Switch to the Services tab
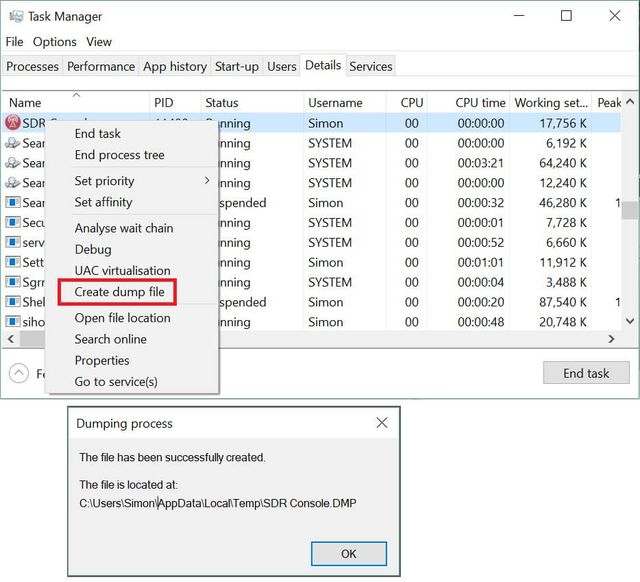 [x=371, y=66]
